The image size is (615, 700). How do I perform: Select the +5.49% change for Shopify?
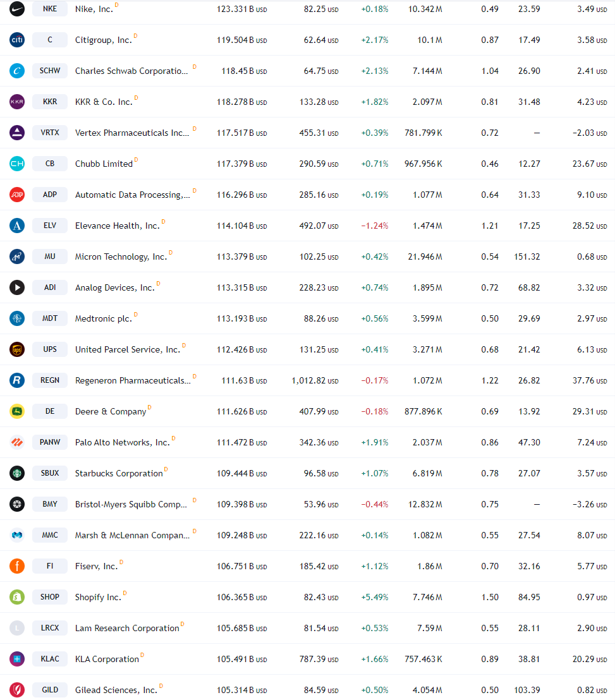375,597
